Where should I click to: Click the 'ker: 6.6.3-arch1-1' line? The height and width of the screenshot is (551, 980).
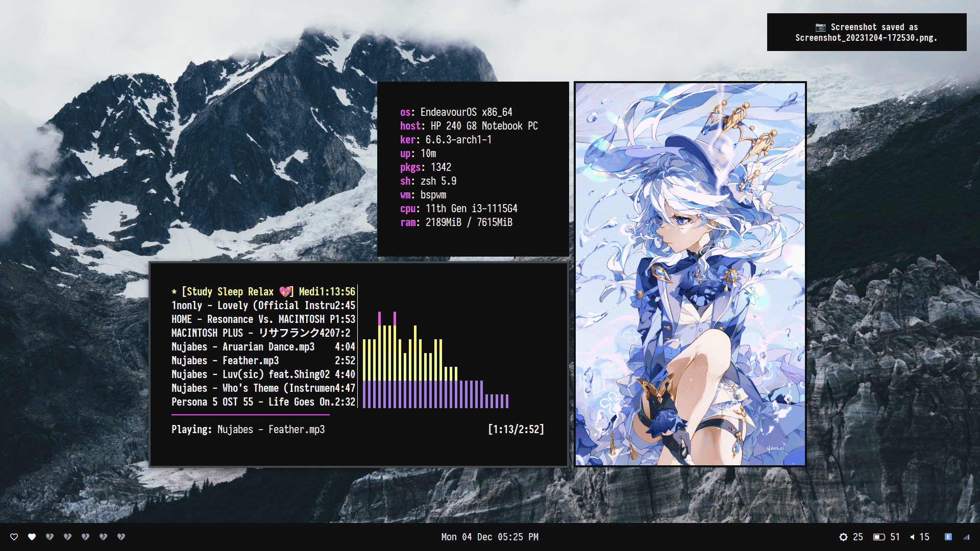446,140
